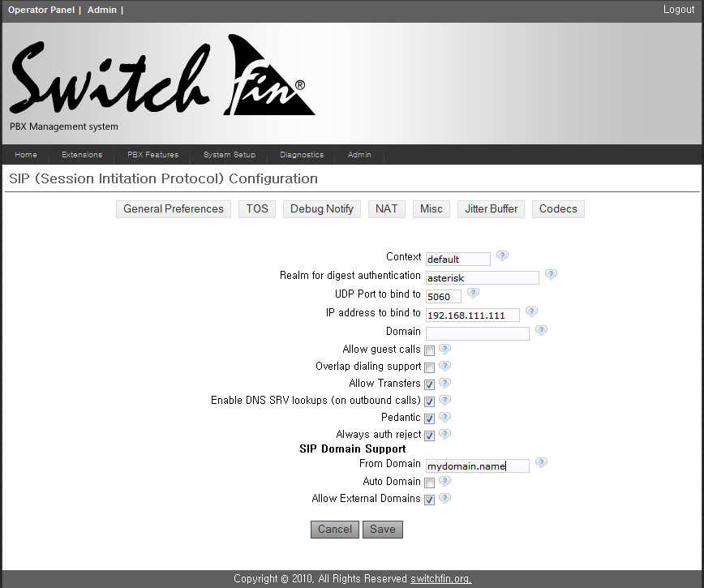
Task: Toggle the Pedantic checkbox
Action: tap(430, 418)
